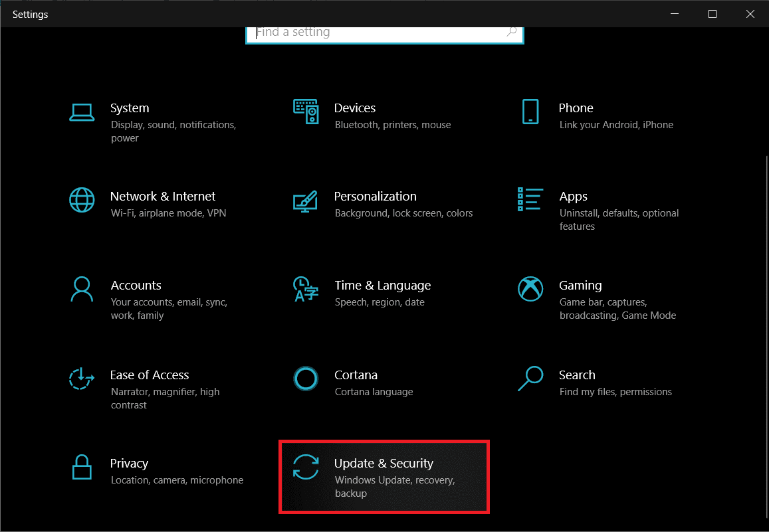769x532 pixels.
Task: Click the Personalization paintbrush icon
Action: [306, 201]
